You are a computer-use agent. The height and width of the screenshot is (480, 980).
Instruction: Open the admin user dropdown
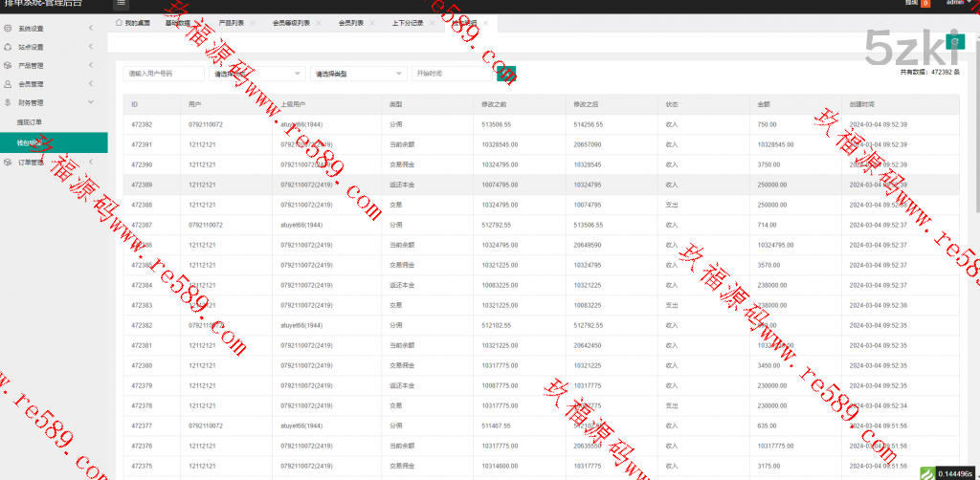(957, 3)
